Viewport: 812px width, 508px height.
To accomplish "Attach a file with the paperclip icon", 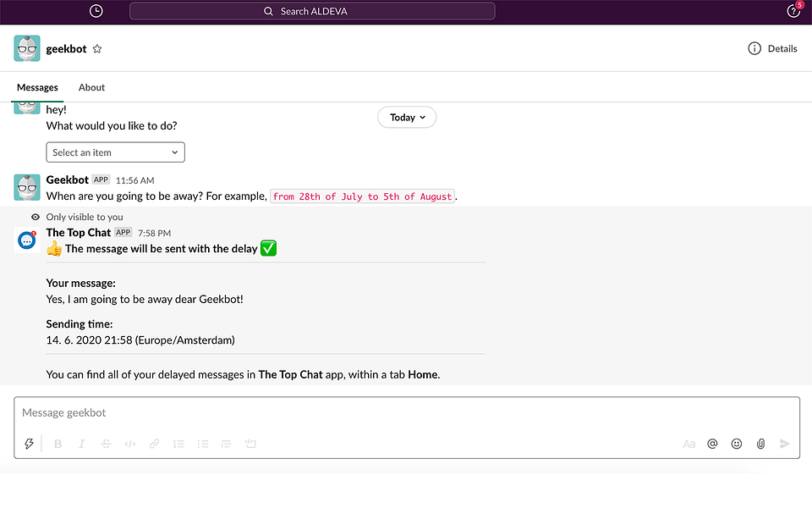I will 760,444.
